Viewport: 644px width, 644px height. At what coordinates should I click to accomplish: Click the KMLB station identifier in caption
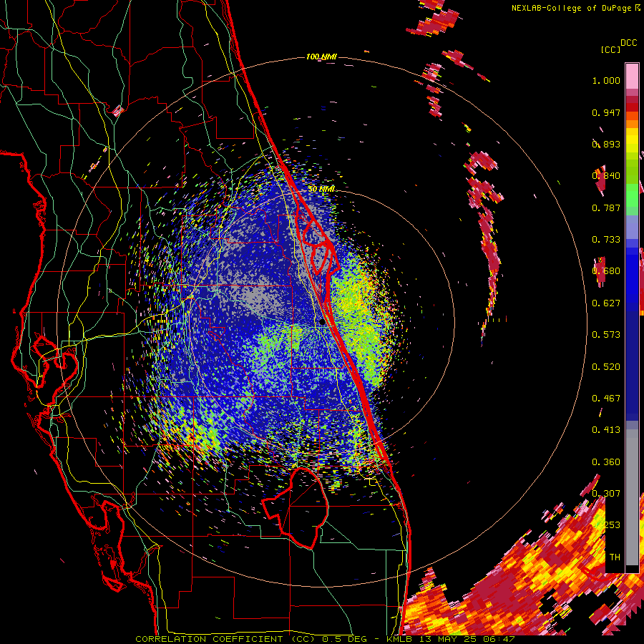click(x=401, y=639)
